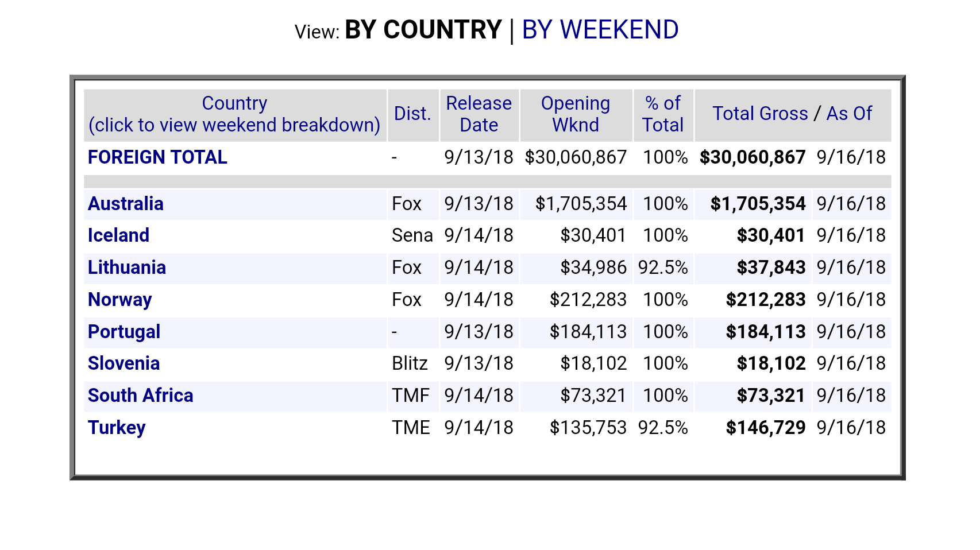View Slovenia weekend breakdown

tap(124, 363)
